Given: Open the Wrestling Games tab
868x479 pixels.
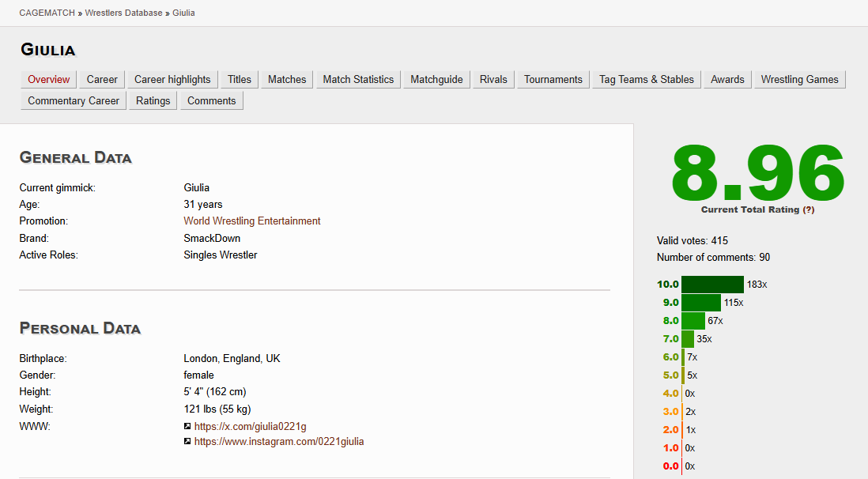Looking at the screenshot, I should tap(799, 79).
